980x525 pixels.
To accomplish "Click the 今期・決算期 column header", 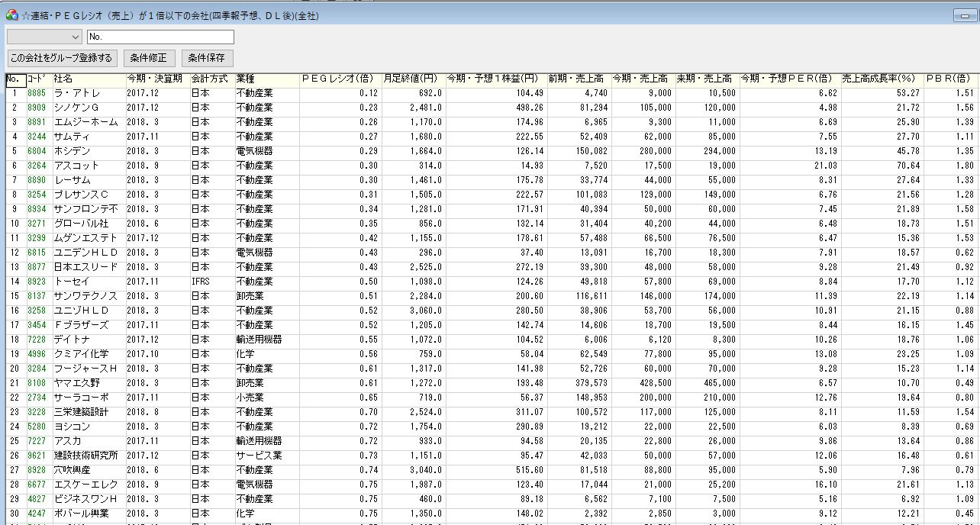I will point(157,79).
